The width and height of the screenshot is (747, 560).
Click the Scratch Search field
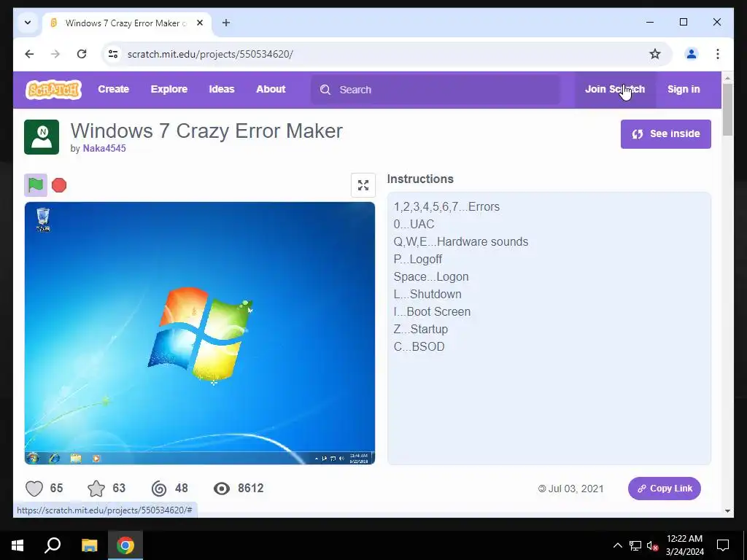pos(436,90)
